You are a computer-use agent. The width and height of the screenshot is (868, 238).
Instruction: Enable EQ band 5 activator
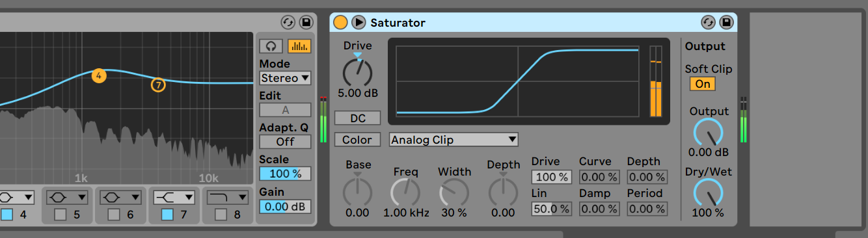(61, 214)
